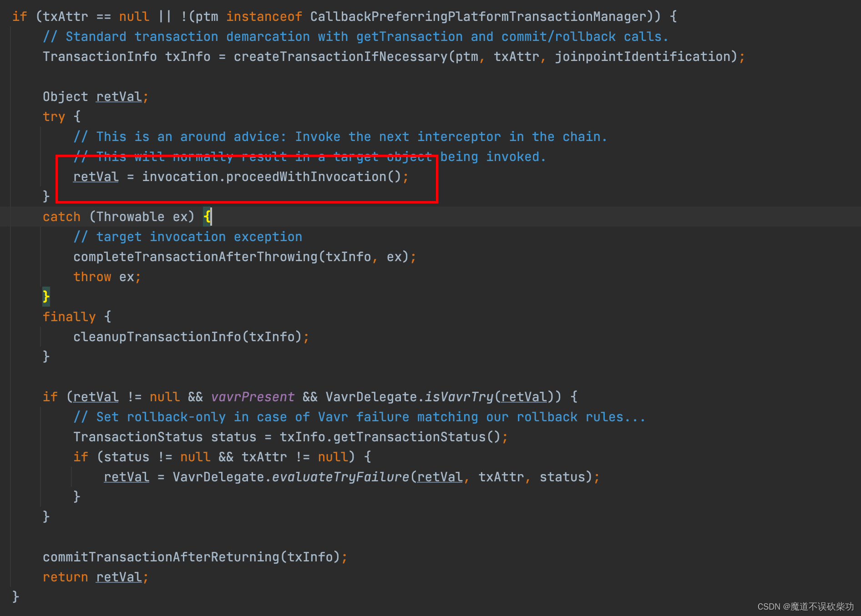861x616 pixels.
Task: Click 'Object retVal' declaration variable
Action: 119,97
